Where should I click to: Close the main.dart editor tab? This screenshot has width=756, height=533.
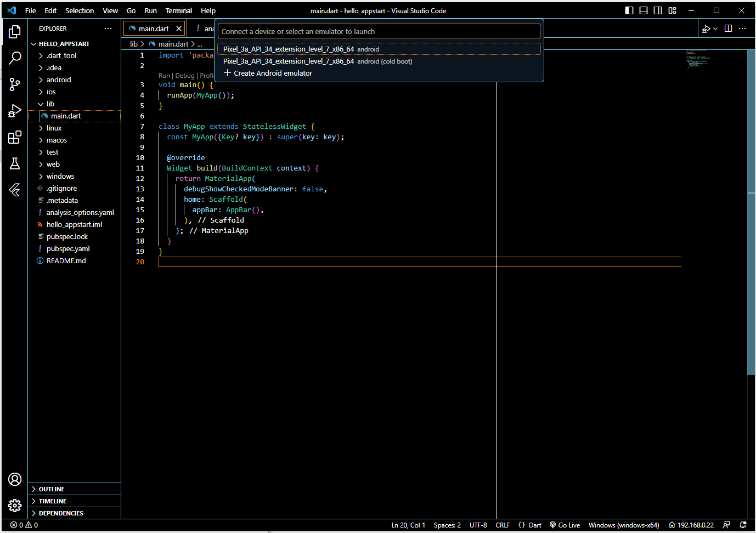click(179, 29)
